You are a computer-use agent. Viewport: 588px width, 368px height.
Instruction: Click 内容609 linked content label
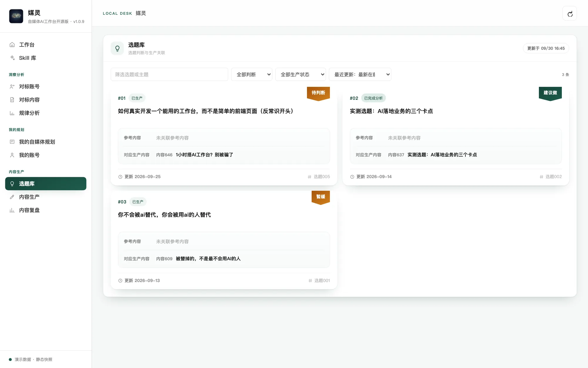tap(164, 259)
